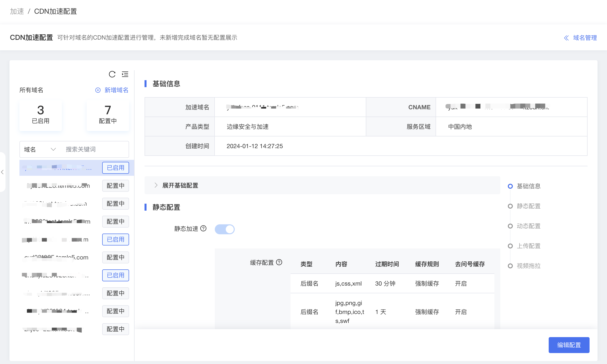Screen dimensions: 607x364
Task: Click the 30 分钟 expiry cell
Action: [x=385, y=284]
